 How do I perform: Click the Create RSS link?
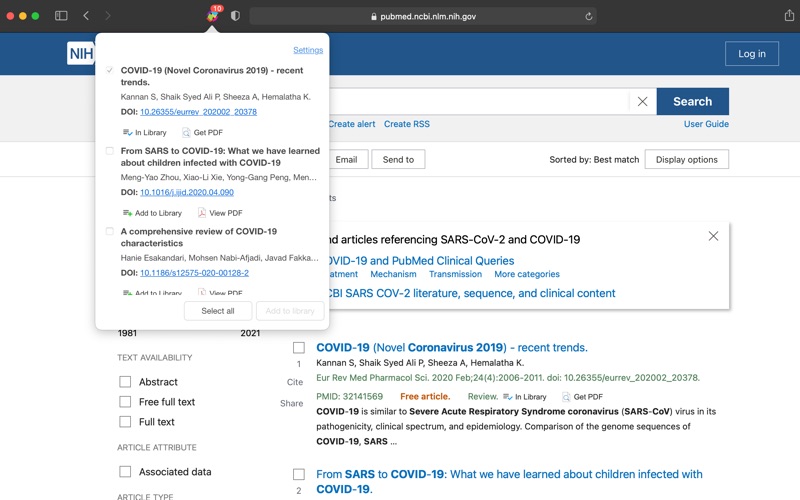407,124
